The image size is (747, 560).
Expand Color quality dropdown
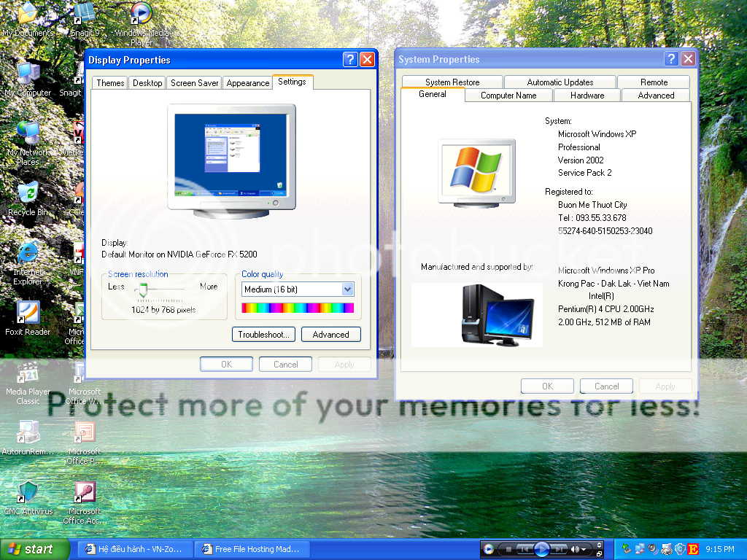point(348,289)
